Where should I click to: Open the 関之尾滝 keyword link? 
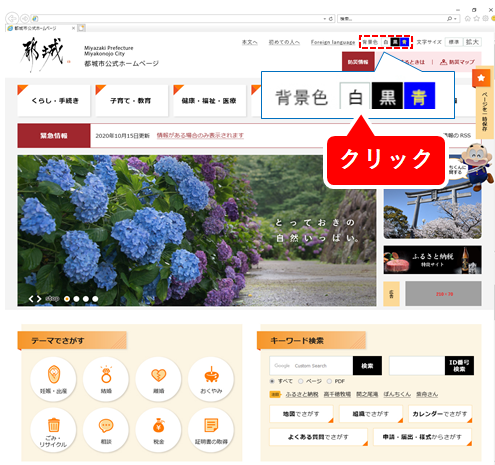click(367, 394)
